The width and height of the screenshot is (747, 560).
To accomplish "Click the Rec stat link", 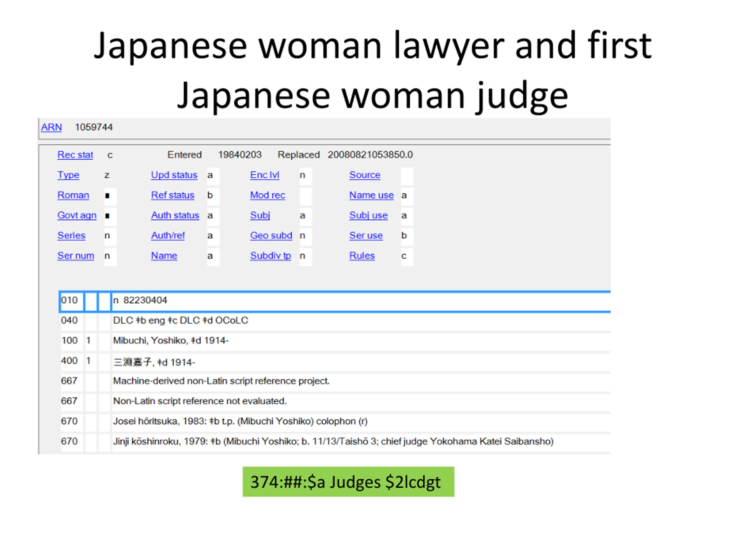I will [75, 155].
